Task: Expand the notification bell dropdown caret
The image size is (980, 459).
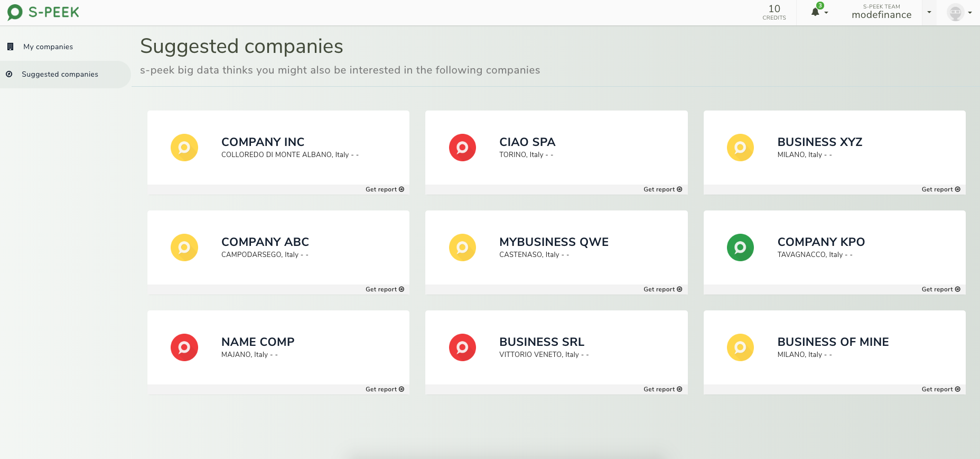Action: click(x=826, y=12)
